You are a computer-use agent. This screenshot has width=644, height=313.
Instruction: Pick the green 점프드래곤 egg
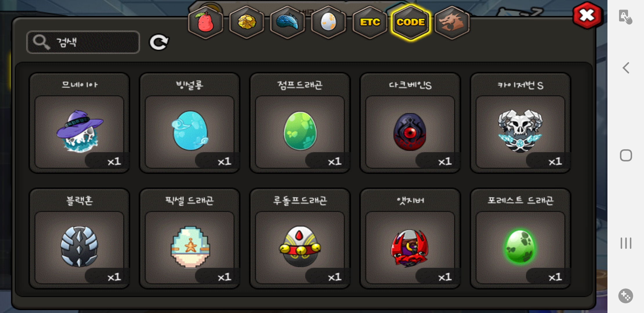point(300,123)
